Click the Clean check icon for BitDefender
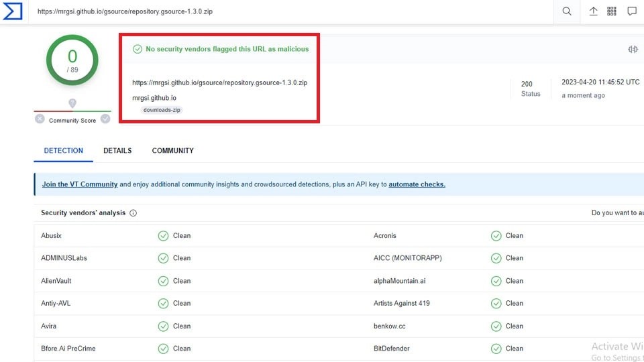The height and width of the screenshot is (362, 644). coord(496,349)
